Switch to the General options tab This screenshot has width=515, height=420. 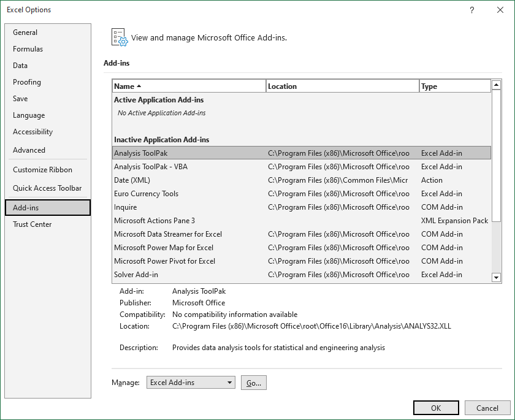(x=25, y=32)
